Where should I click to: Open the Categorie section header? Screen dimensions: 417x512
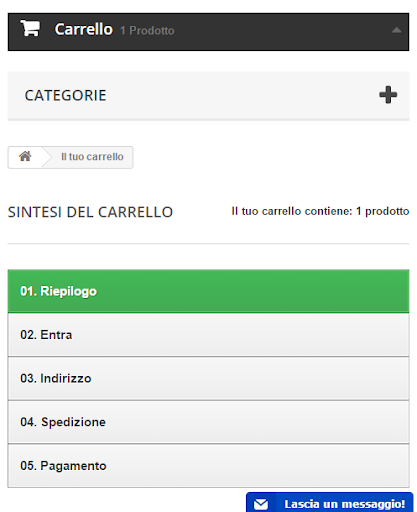coord(208,95)
